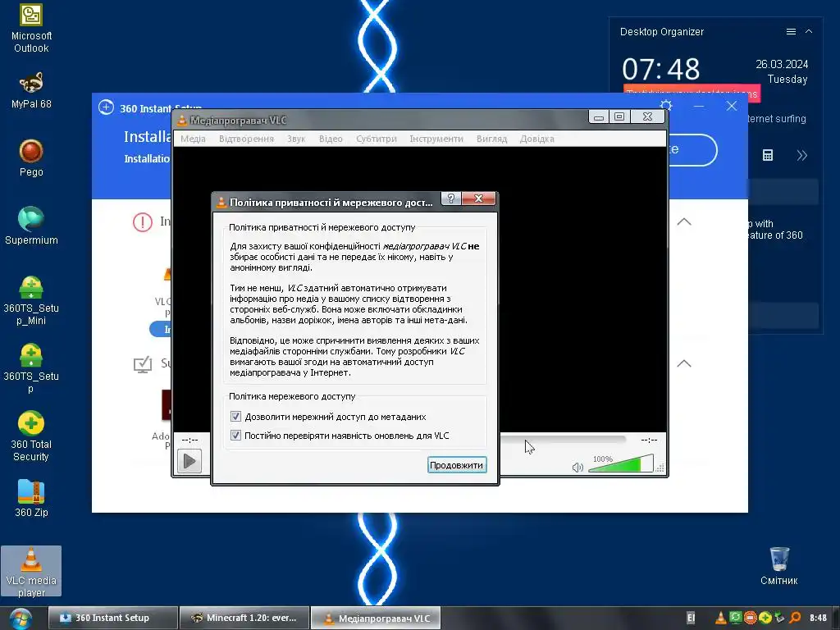Open calculator in Desktop Organizer
The height and width of the screenshot is (630, 840).
(x=768, y=155)
